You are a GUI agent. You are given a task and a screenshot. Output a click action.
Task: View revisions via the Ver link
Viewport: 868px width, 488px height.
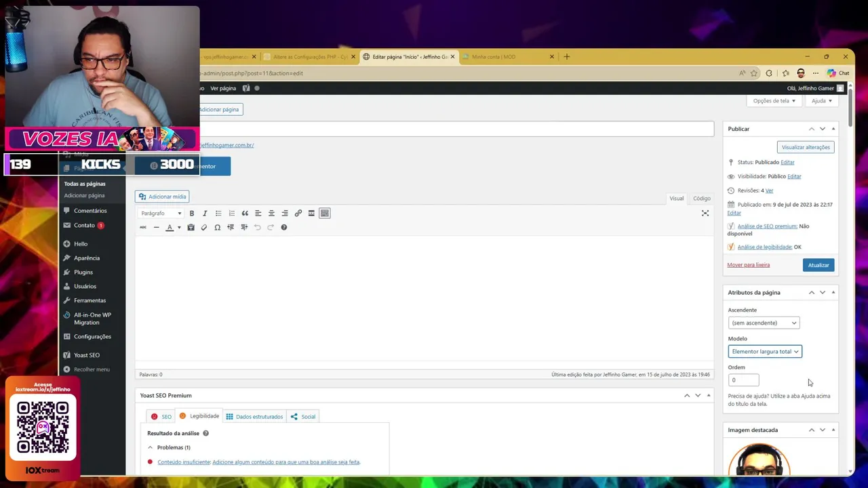point(769,190)
